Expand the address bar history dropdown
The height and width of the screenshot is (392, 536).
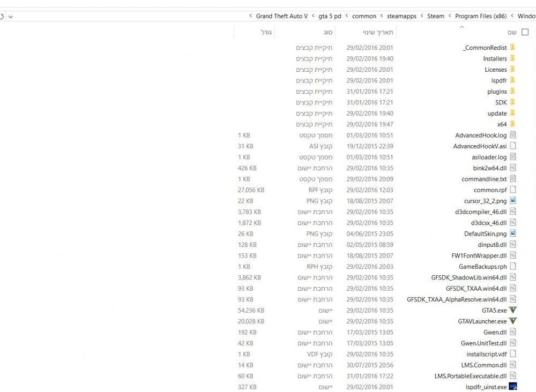tap(11, 17)
